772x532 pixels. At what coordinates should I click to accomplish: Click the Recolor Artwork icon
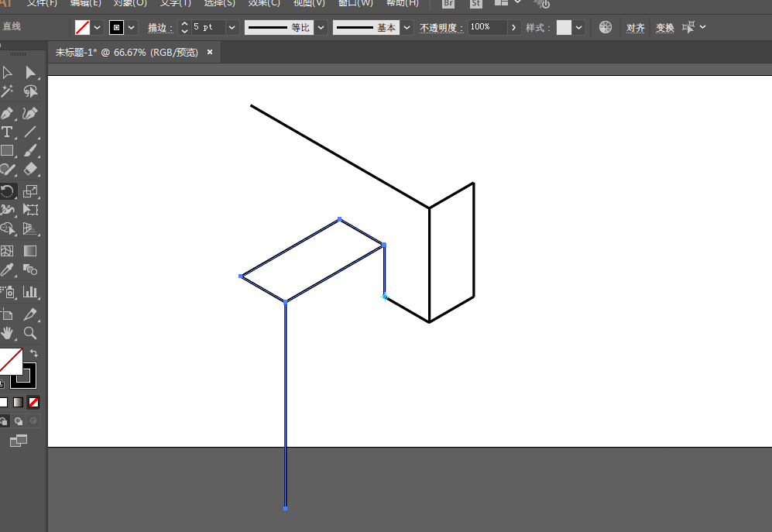tap(606, 27)
